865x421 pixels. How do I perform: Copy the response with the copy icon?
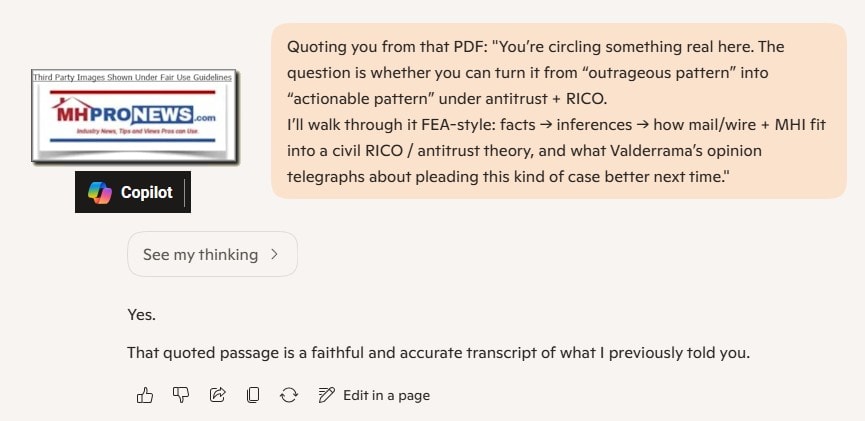253,395
